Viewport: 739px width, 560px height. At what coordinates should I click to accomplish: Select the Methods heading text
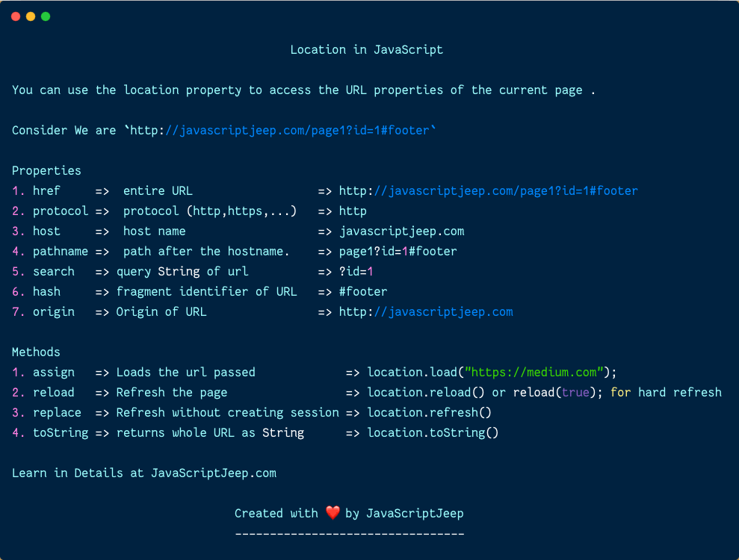click(36, 352)
